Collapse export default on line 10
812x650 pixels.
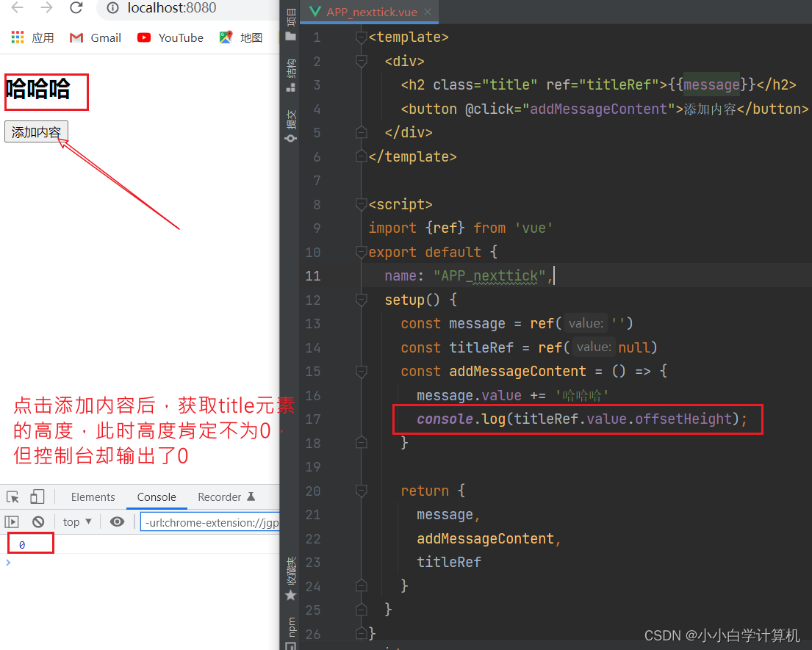362,252
